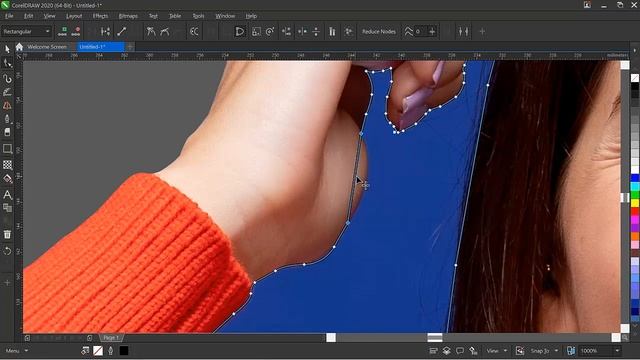Viewport: 640px width, 360px height.
Task: Open the File menu
Action: pyautogui.click(x=9, y=16)
